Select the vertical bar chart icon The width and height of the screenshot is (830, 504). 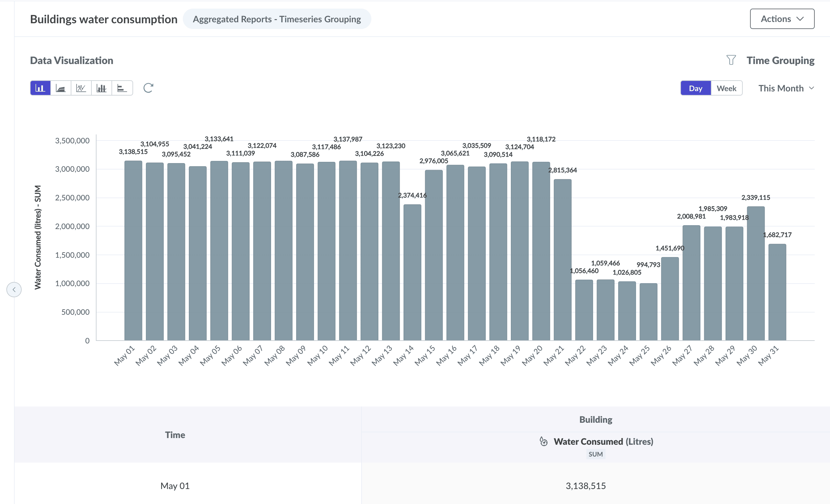tap(40, 88)
